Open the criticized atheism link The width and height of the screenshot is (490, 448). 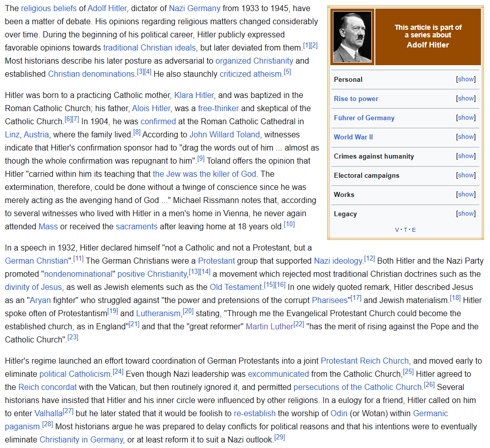click(x=251, y=74)
